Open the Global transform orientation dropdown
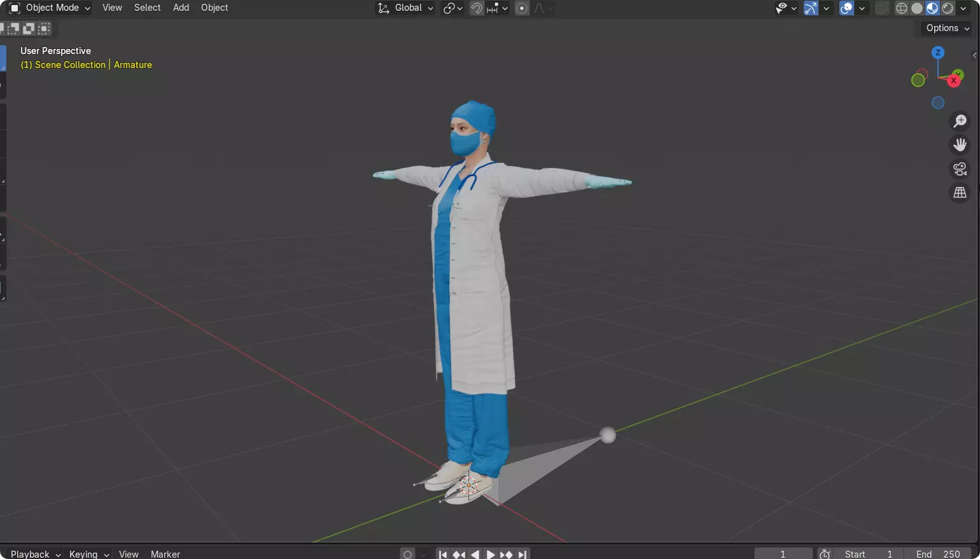Image resolution: width=980 pixels, height=559 pixels. click(x=405, y=8)
